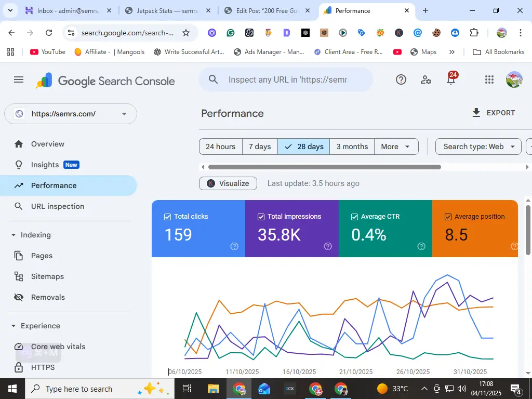Open Users and settings icon

[426, 79]
